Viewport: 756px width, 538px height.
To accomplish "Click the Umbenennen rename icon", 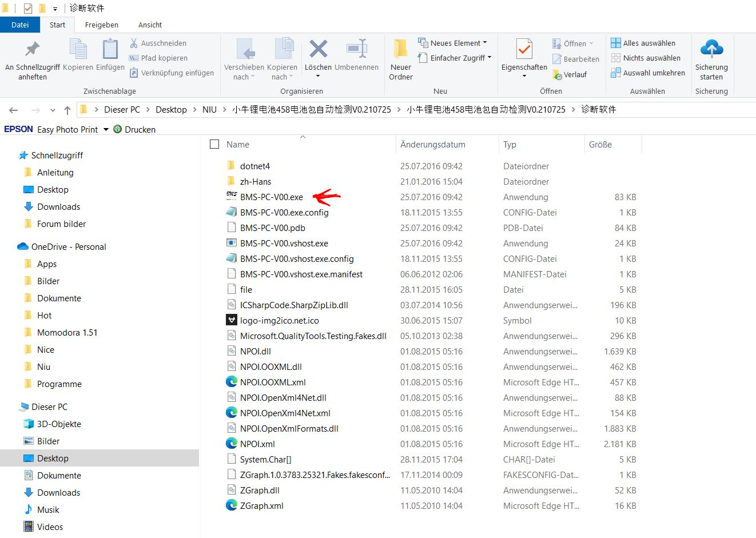I will 356,50.
